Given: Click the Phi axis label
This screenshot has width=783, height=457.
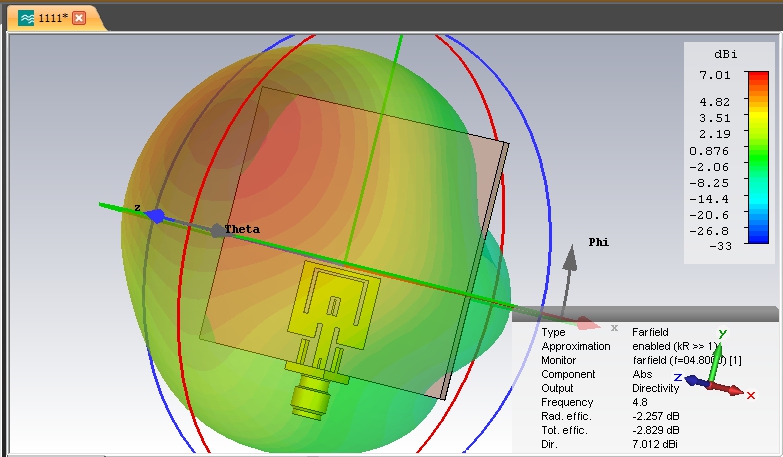Looking at the screenshot, I should [598, 242].
